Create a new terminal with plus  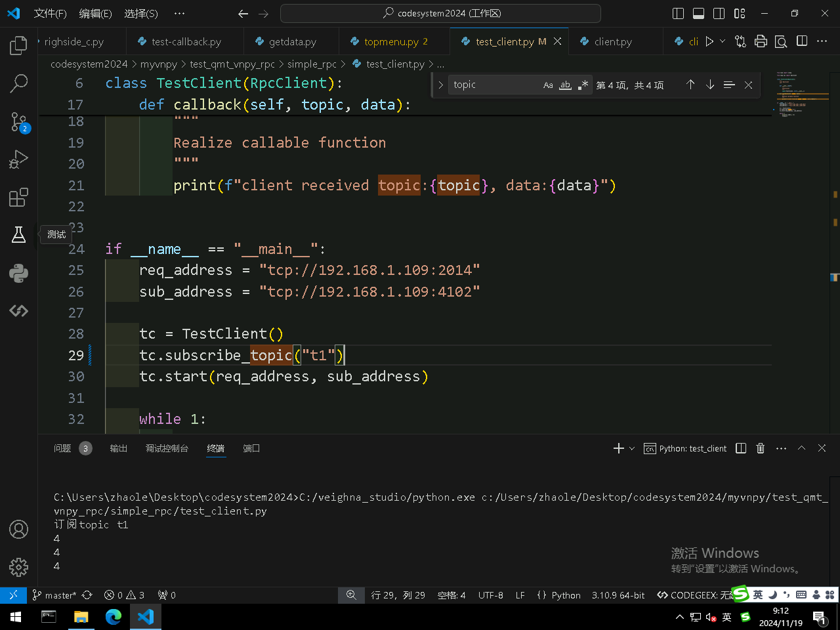point(618,448)
